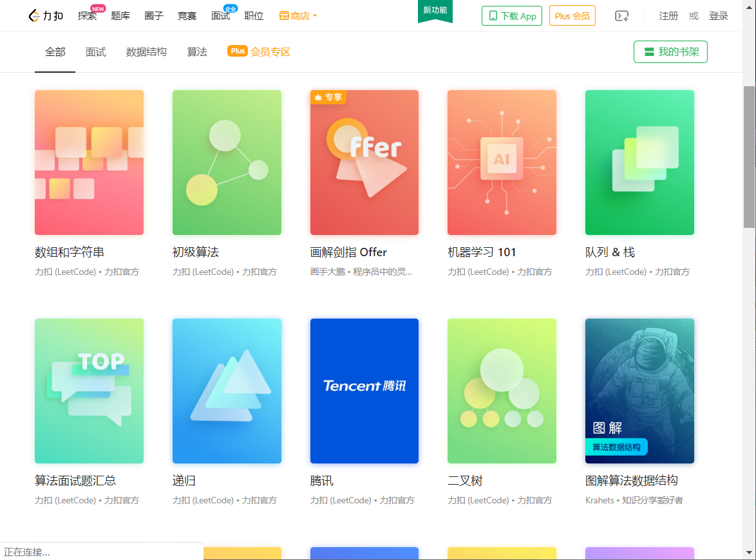Click the 队列 & 栈 title text
The image size is (756, 560).
pos(610,252)
